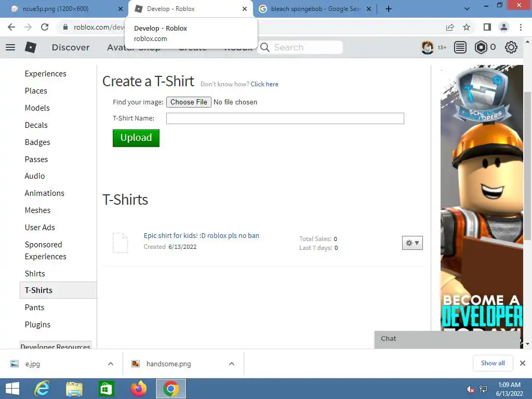Close the ncue5p.png tab
Screen dimensions: 532x399
click(121, 9)
